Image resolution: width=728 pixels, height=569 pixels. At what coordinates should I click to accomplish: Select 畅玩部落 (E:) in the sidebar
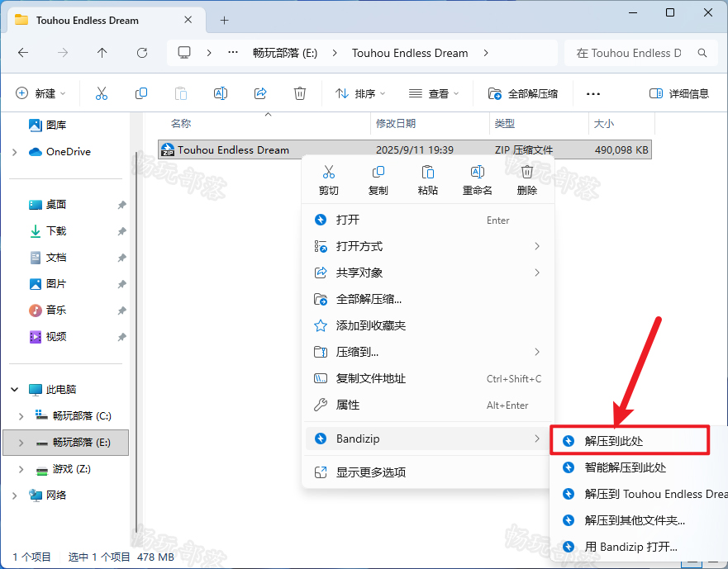(x=65, y=443)
